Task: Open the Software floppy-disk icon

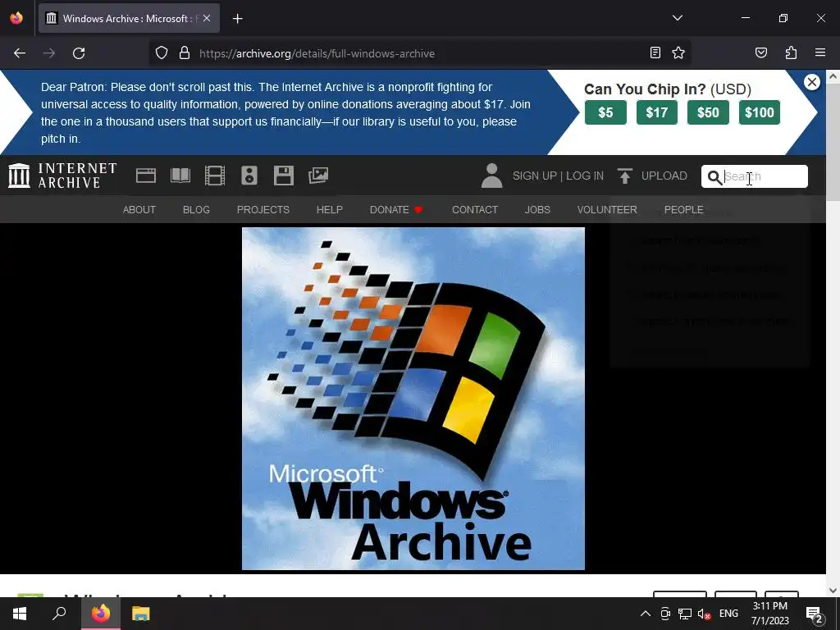Action: 283,176
